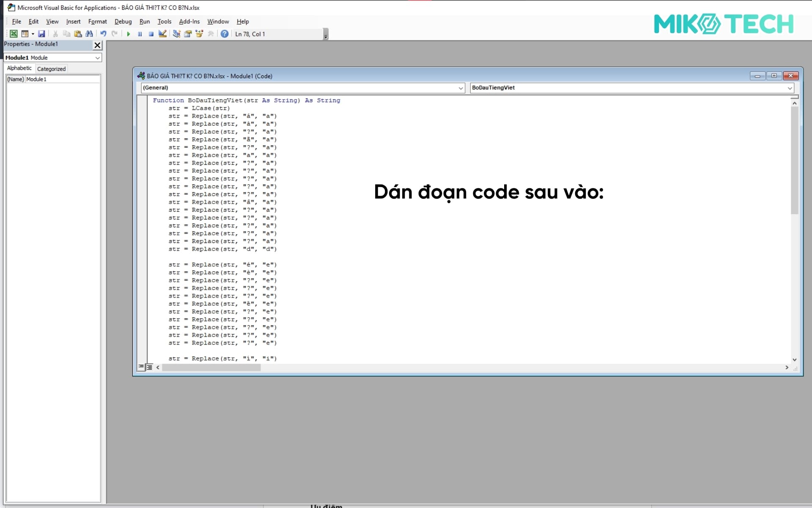812x508 pixels.
Task: Open the Format menu
Action: tap(97, 22)
